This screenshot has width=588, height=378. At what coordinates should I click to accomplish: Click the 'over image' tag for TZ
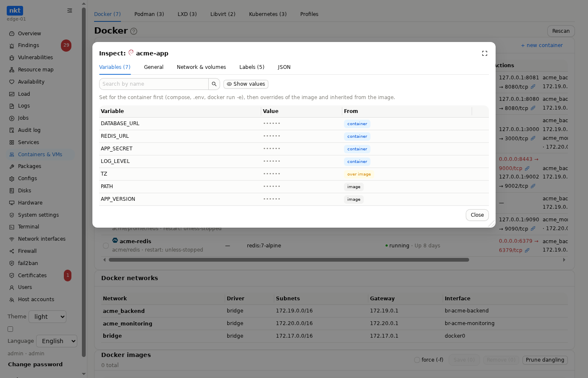pos(359,174)
